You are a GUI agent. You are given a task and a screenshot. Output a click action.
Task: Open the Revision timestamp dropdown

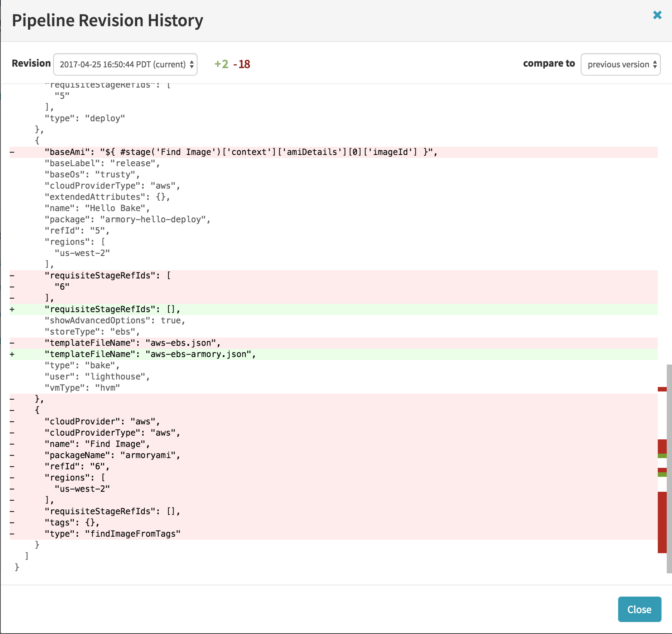click(125, 64)
